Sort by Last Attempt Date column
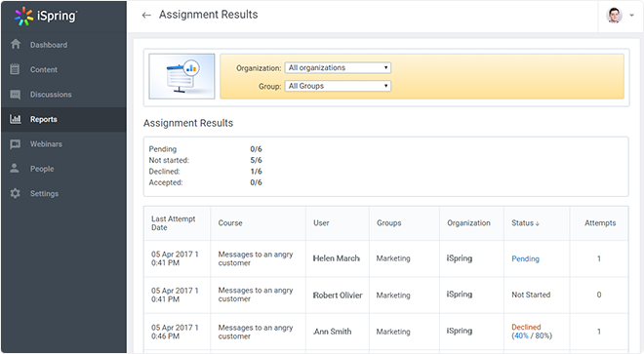Screen dimensions: 644x354 [173, 223]
